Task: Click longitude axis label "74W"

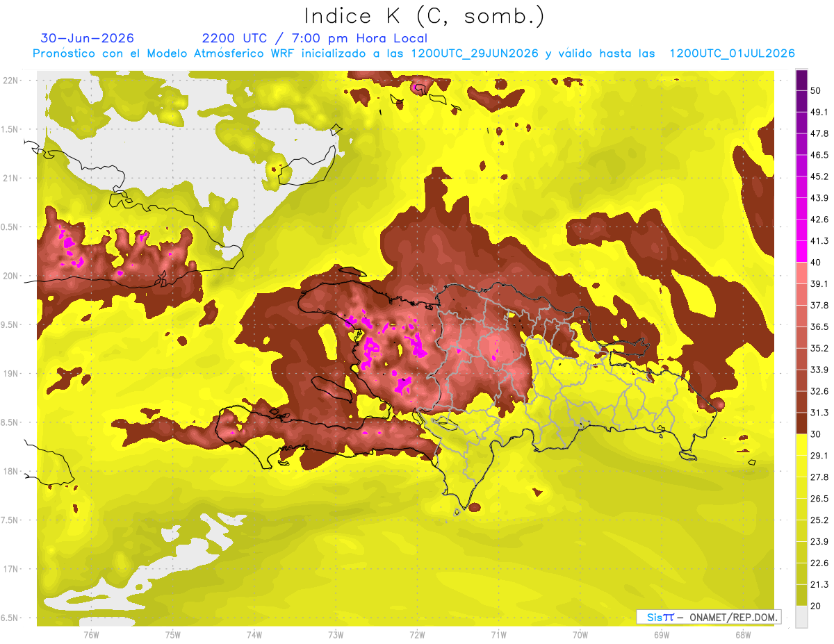Action: (254, 634)
